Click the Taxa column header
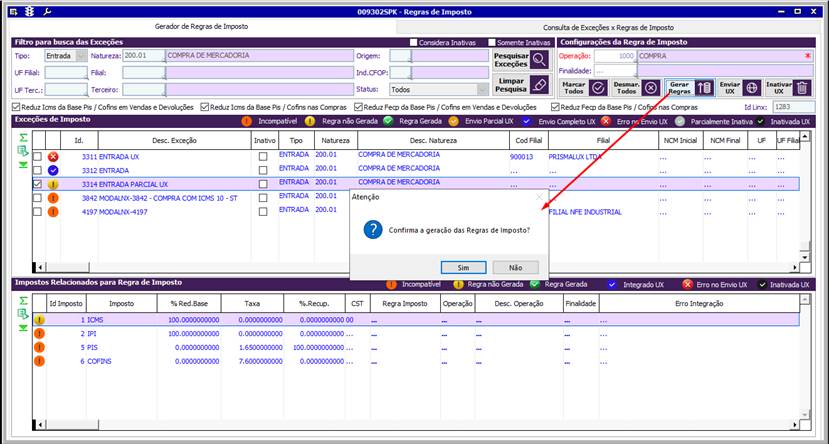Screen dimensions: 829x444 252,303
